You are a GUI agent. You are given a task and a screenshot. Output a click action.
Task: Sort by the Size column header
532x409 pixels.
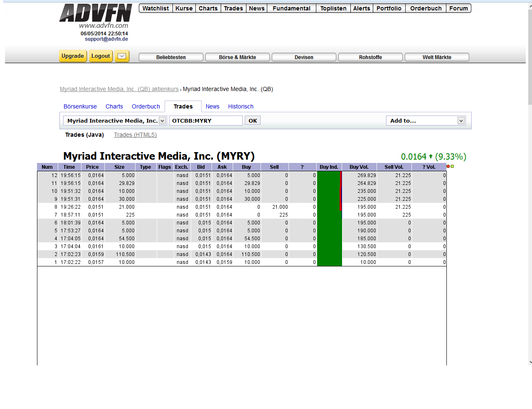click(x=119, y=167)
